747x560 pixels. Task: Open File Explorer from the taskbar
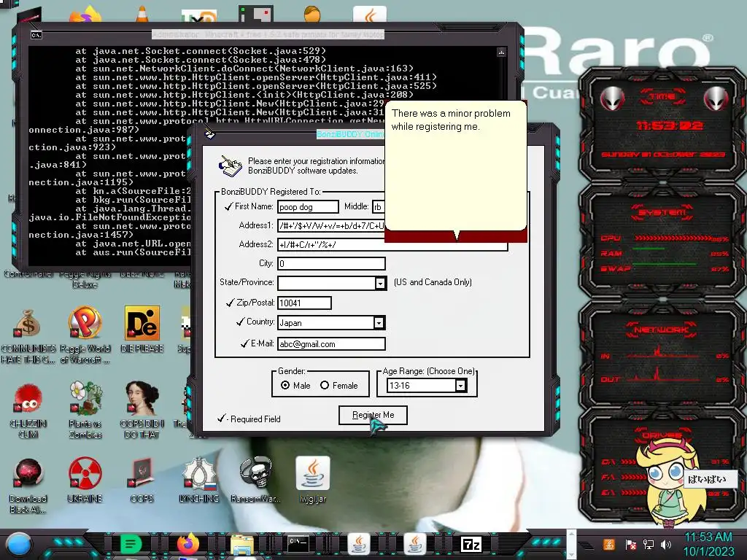pyautogui.click(x=242, y=545)
